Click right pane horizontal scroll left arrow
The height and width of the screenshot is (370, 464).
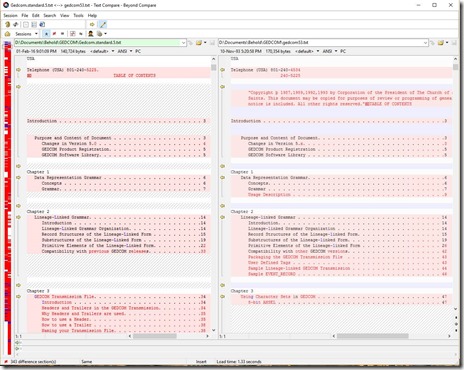334,336
